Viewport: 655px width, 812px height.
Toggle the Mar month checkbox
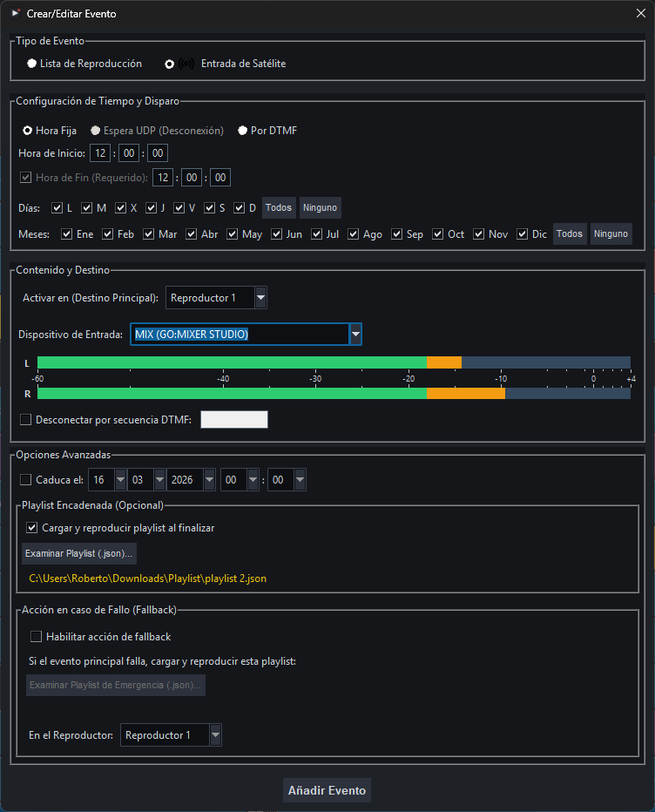coord(148,234)
